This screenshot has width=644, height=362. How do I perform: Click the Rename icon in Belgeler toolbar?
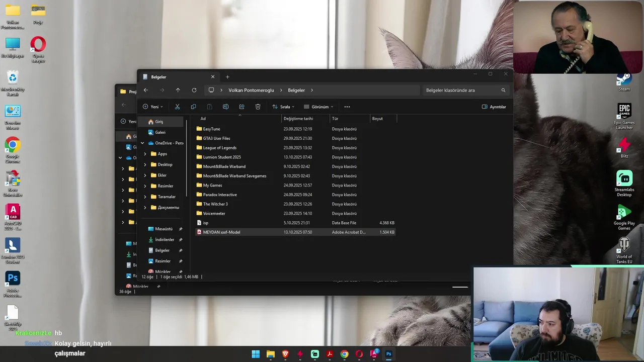(x=225, y=107)
